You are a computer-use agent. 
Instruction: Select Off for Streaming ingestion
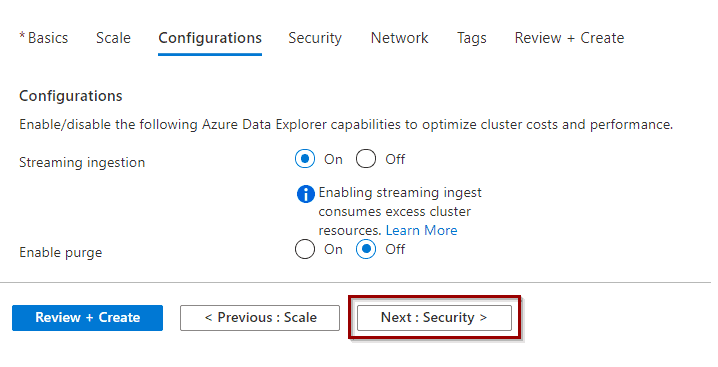coord(366,159)
